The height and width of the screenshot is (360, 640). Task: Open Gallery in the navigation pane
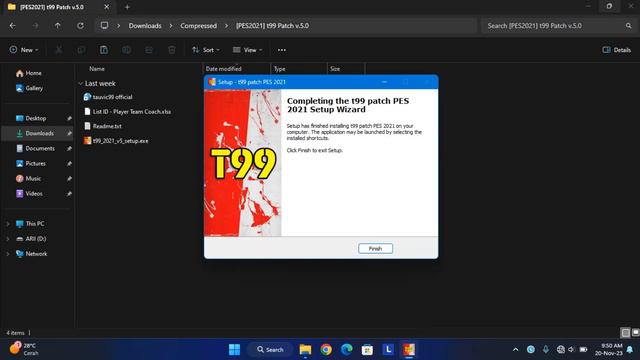tap(29, 88)
